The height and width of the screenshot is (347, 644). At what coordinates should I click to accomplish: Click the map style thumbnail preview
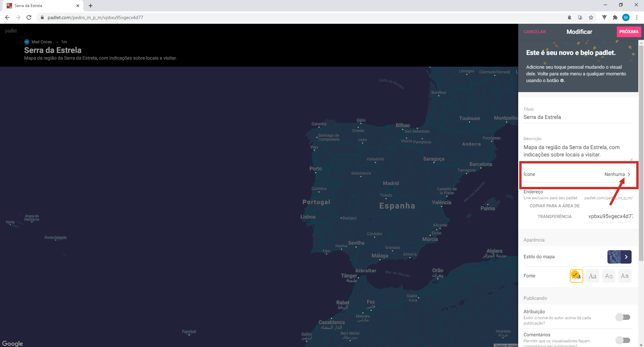click(614, 257)
